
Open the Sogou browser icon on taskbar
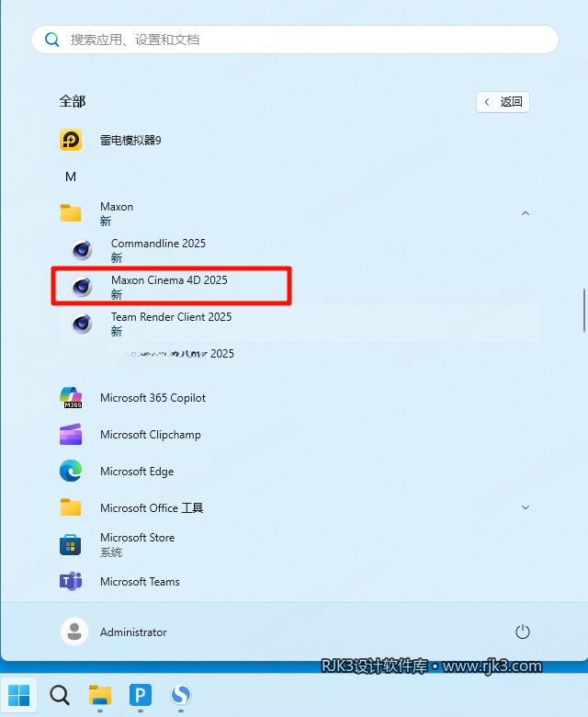coord(181,695)
